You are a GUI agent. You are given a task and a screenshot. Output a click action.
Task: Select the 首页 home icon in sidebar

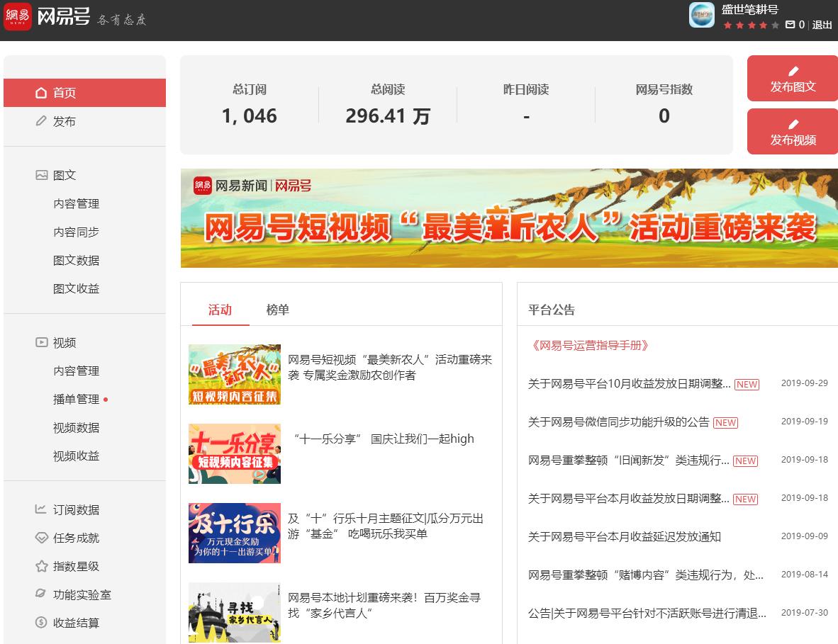coord(41,92)
